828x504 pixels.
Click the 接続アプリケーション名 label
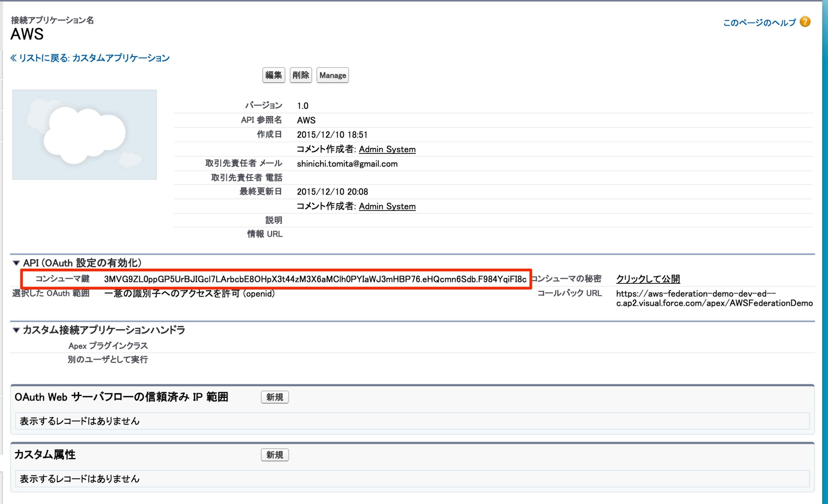[52, 20]
